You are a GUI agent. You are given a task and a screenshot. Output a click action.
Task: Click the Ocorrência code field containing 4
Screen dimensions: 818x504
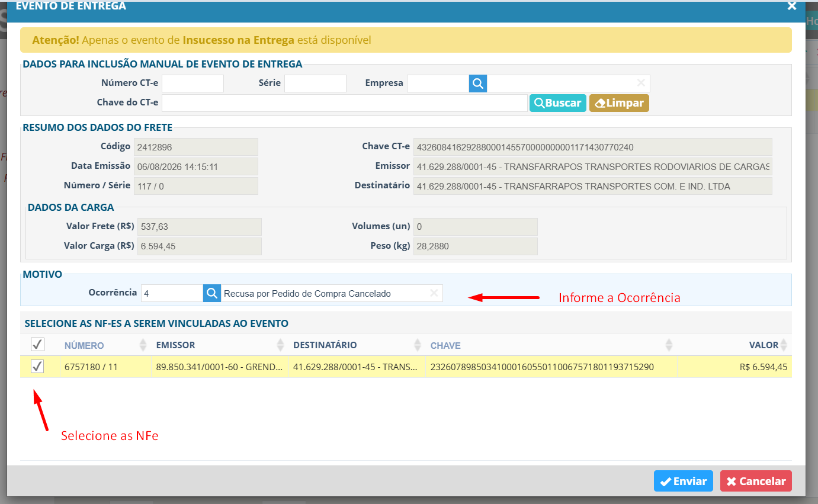pyautogui.click(x=172, y=293)
